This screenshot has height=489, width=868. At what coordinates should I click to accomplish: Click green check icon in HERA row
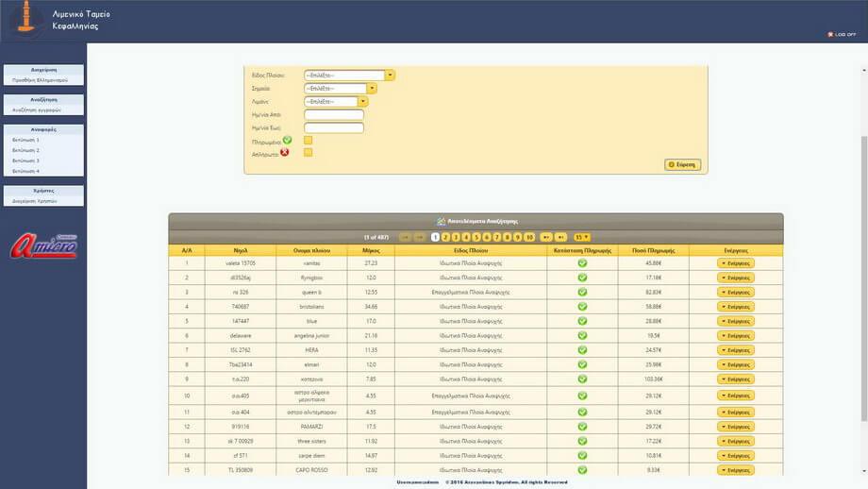coord(582,350)
